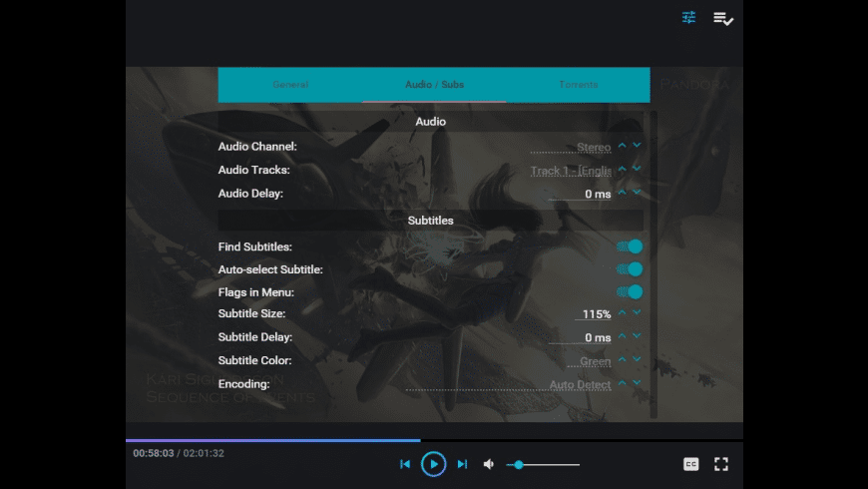
Task: Click the 00:58:03 elapsed time
Action: (x=154, y=453)
